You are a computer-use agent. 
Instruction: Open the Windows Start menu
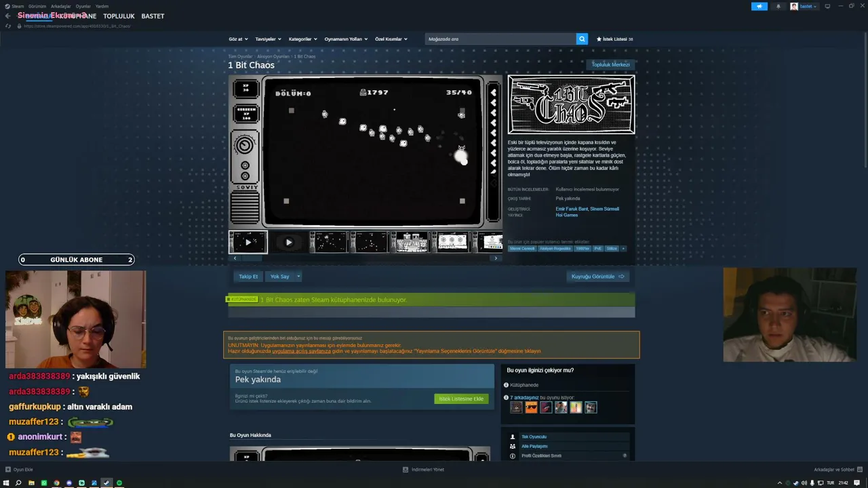6,483
